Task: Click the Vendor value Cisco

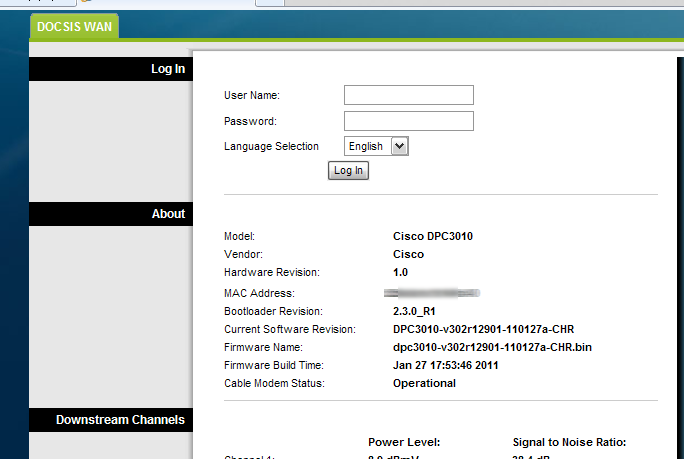Action: (x=408, y=254)
